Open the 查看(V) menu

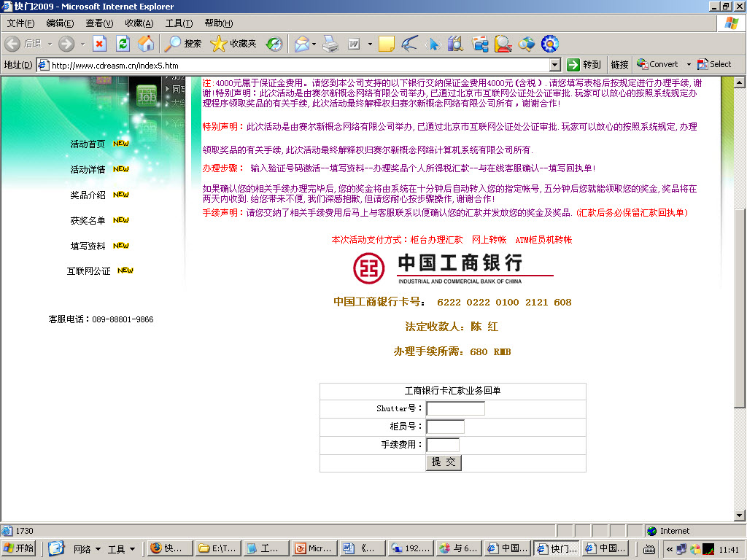pos(99,23)
